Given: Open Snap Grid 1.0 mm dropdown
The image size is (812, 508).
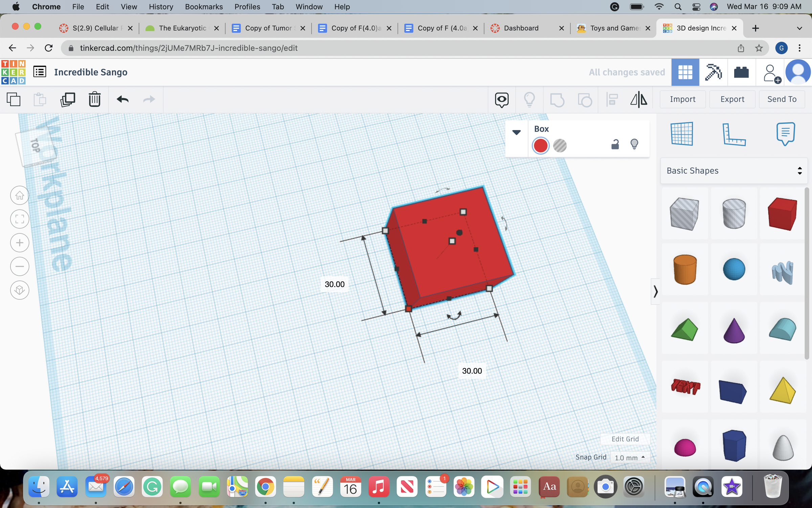Looking at the screenshot, I should pos(630,458).
